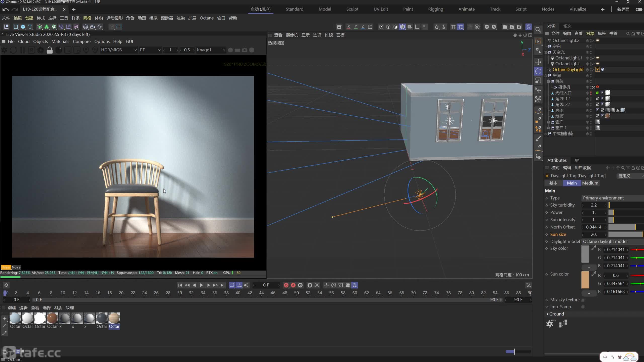Toggle Y axis lock icon
The height and width of the screenshot is (362, 644).
tap(355, 27)
